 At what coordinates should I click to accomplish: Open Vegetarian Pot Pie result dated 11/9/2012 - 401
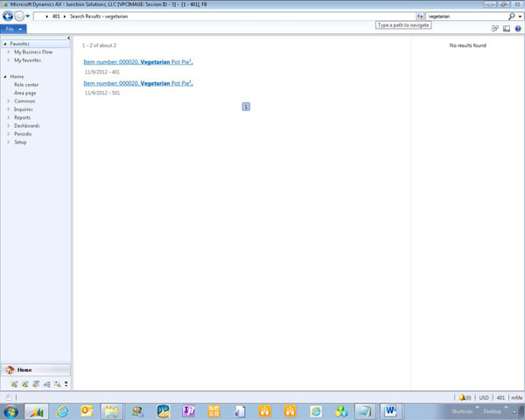coord(138,62)
